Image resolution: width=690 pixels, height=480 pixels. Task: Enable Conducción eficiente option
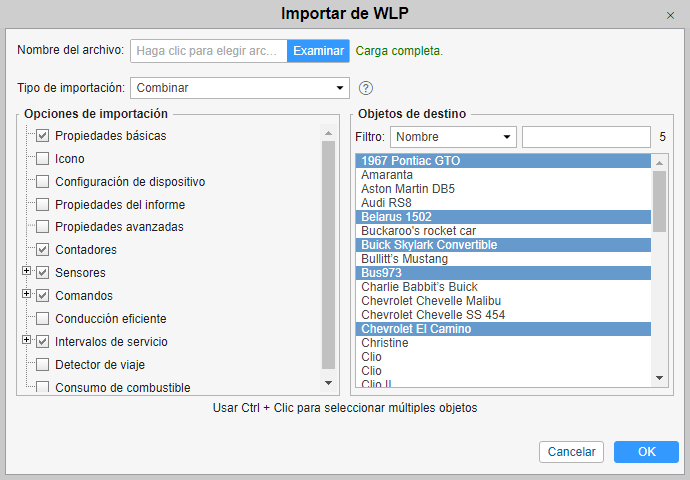[42, 318]
